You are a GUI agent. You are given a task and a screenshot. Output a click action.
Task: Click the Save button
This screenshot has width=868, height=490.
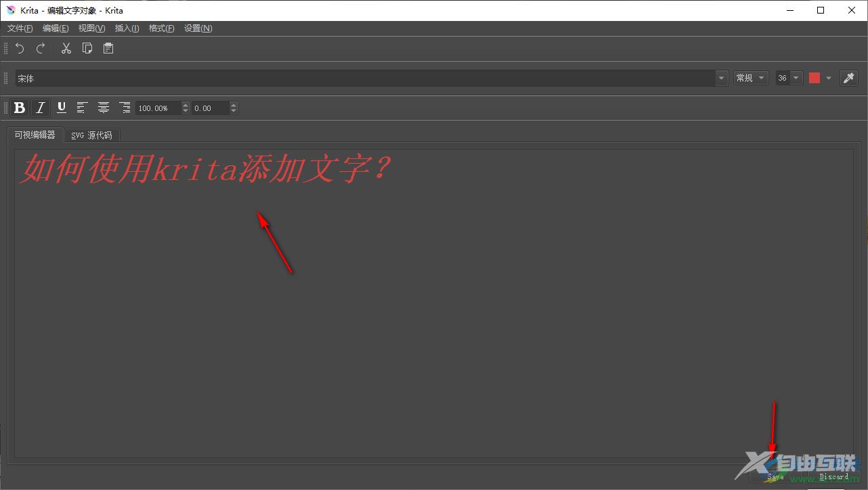[x=775, y=476]
